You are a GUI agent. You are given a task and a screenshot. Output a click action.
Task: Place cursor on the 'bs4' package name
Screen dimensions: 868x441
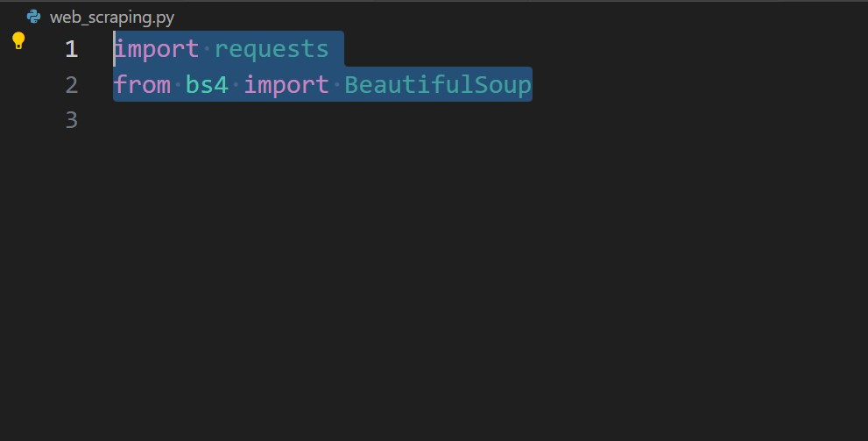click(x=207, y=85)
